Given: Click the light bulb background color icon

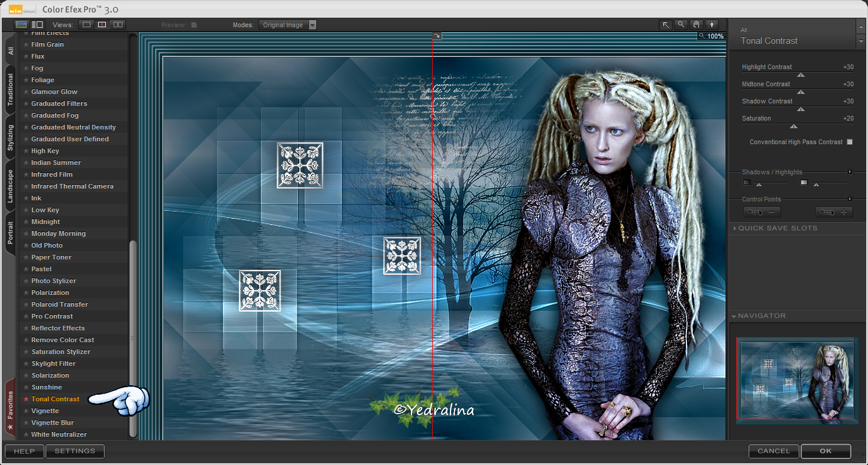Looking at the screenshot, I should pyautogui.click(x=711, y=25).
